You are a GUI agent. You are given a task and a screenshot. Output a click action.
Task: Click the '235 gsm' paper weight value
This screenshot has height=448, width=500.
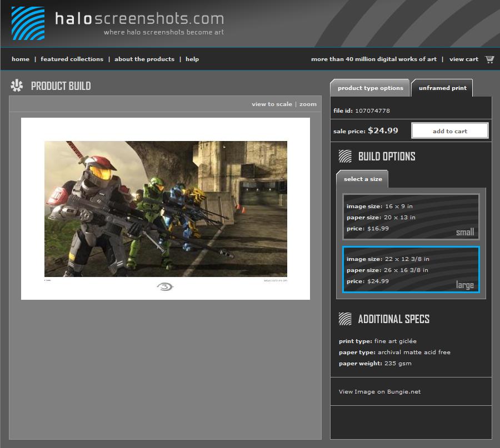click(398, 363)
